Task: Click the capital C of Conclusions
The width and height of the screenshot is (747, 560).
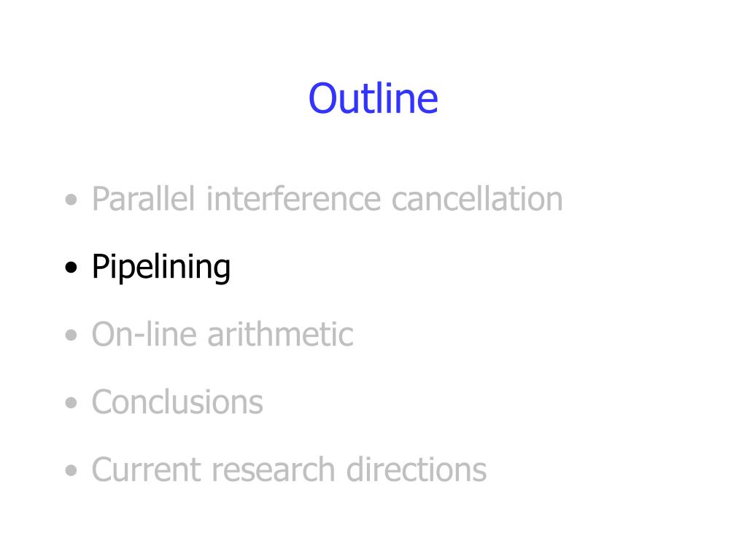Action: click(x=103, y=402)
